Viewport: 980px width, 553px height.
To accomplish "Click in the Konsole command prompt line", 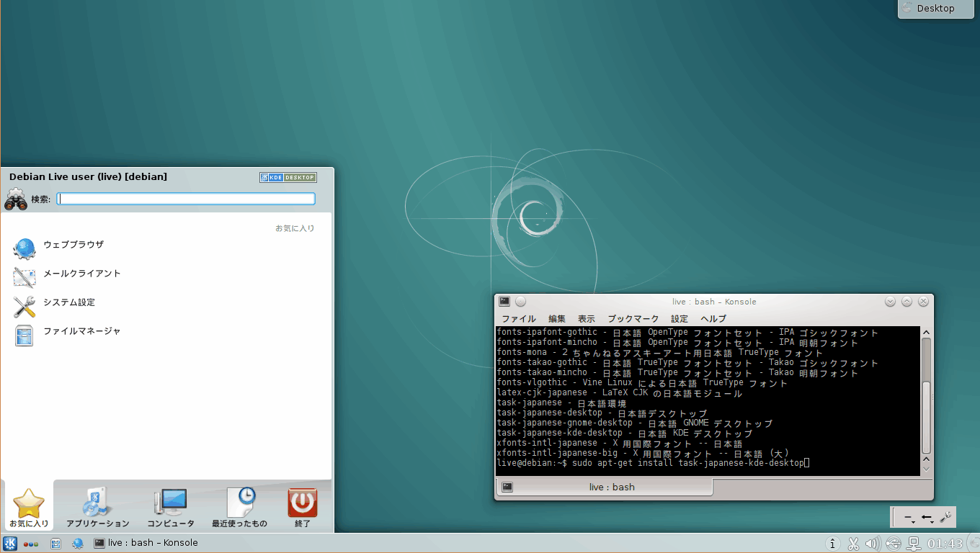I will coord(653,463).
